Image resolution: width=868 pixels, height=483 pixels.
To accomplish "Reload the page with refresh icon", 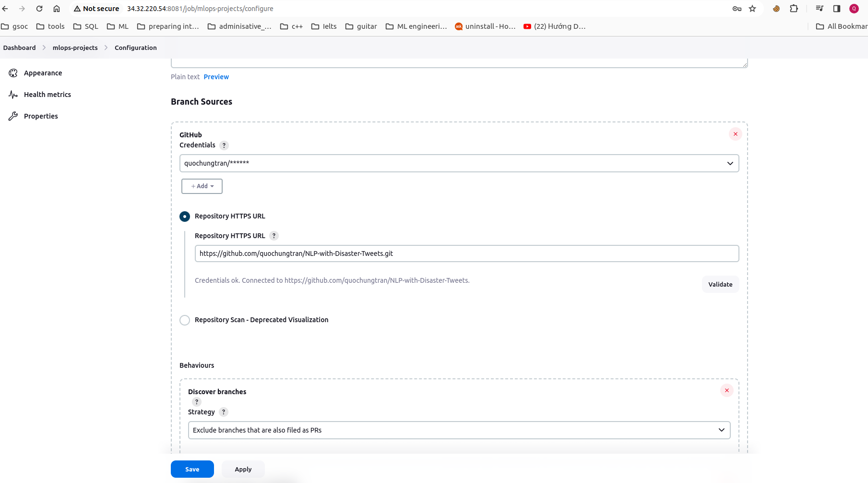I will click(39, 9).
